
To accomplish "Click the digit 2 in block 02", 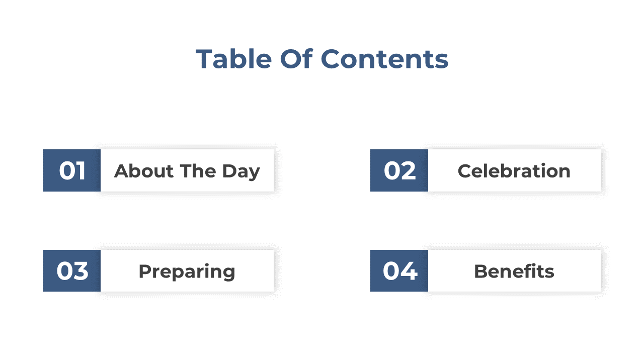I will tap(408, 171).
